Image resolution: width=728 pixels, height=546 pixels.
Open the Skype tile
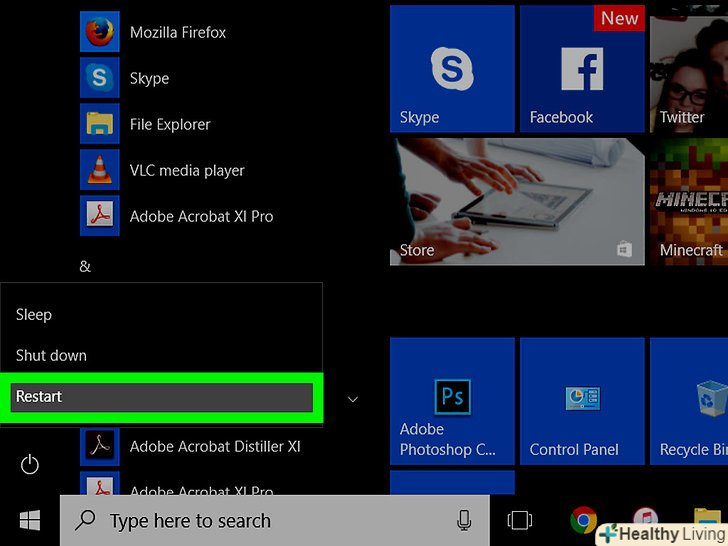[x=452, y=69]
